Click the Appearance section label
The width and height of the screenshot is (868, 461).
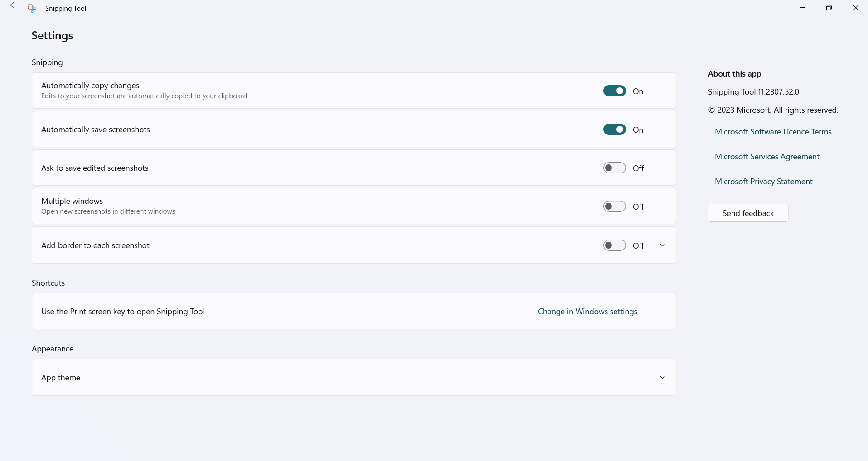53,349
